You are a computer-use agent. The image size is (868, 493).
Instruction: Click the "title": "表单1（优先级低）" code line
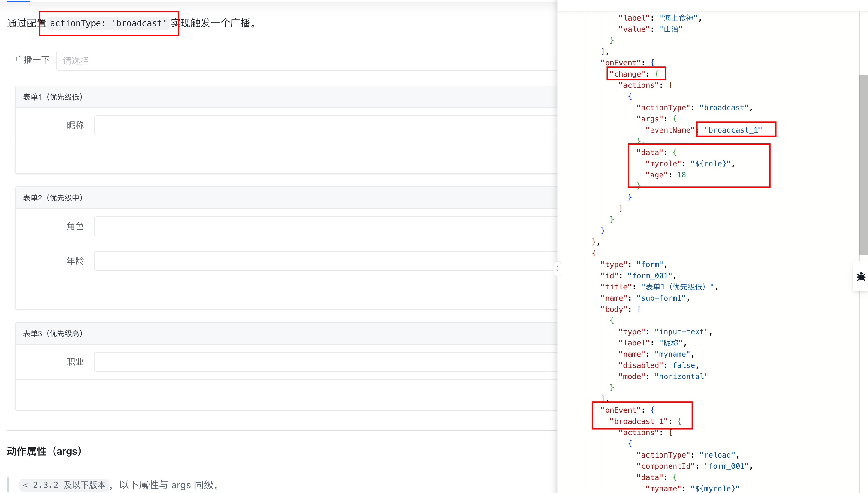(x=659, y=287)
